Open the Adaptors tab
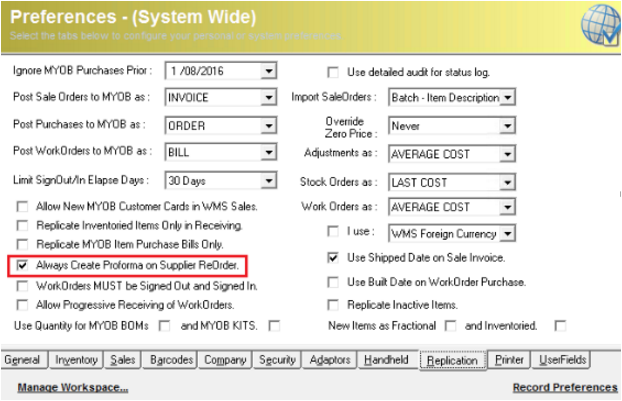This screenshot has height=401, width=622. pyautogui.click(x=330, y=360)
